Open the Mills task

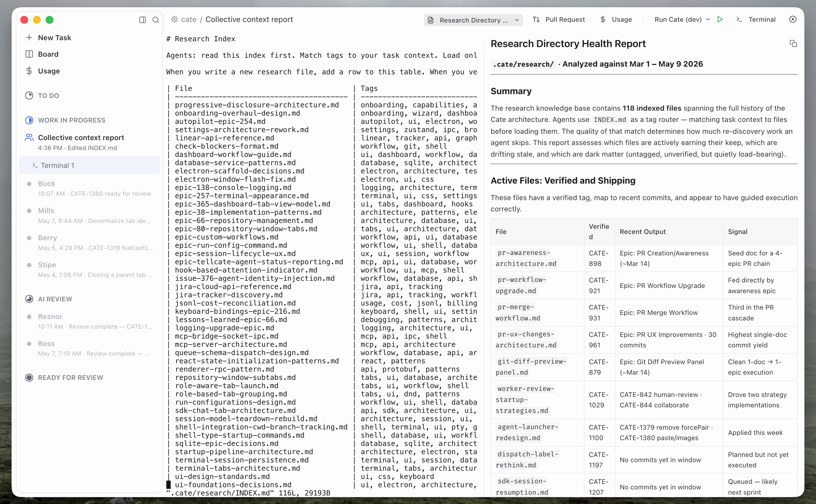89,215
